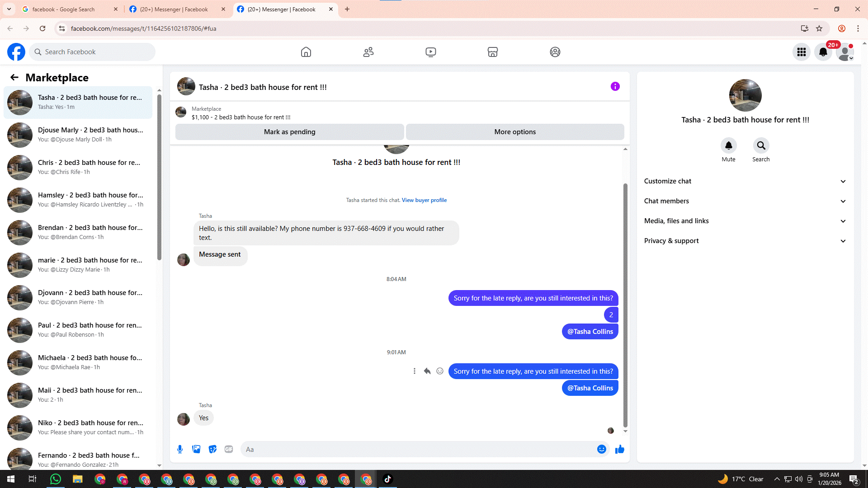Viewport: 868px width, 488px height.
Task: Open the browser tab search dropdown
Action: pos(9,9)
